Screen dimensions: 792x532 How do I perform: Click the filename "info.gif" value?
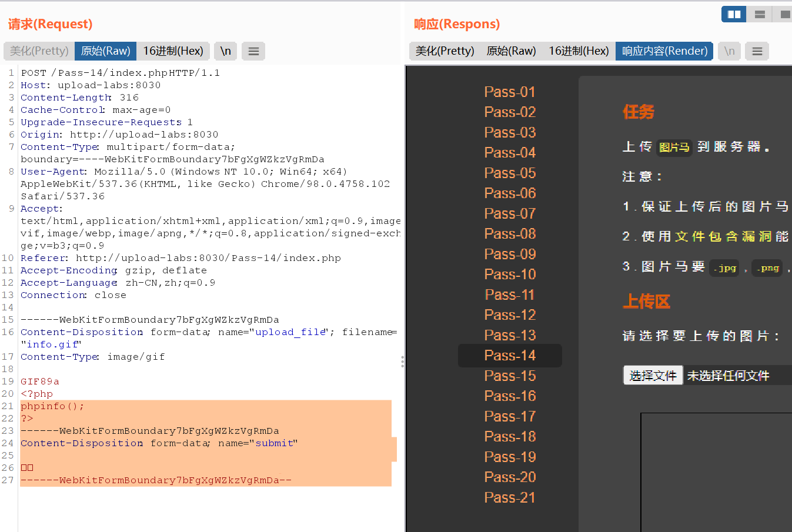coord(51,344)
